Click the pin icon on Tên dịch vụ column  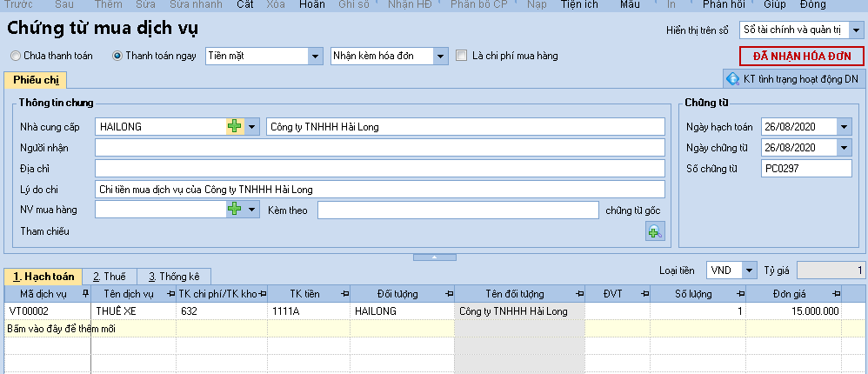click(169, 294)
